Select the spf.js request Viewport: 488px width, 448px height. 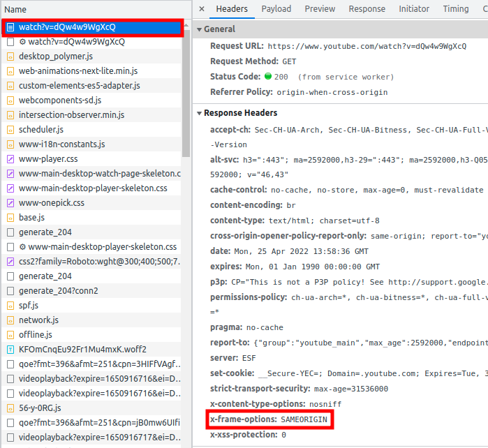click(x=29, y=306)
